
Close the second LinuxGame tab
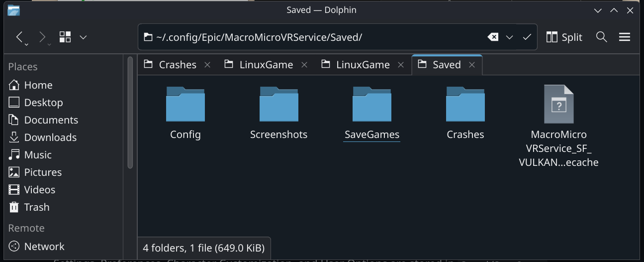point(401,65)
